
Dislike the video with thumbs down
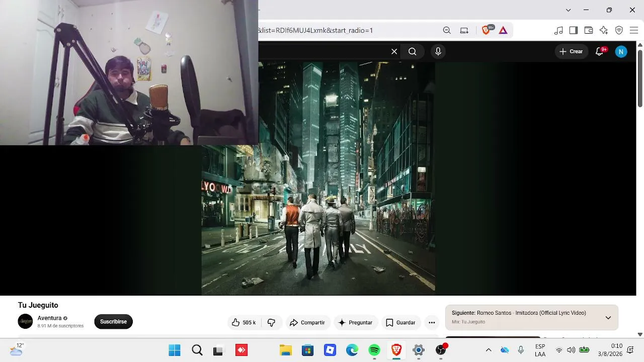(271, 322)
